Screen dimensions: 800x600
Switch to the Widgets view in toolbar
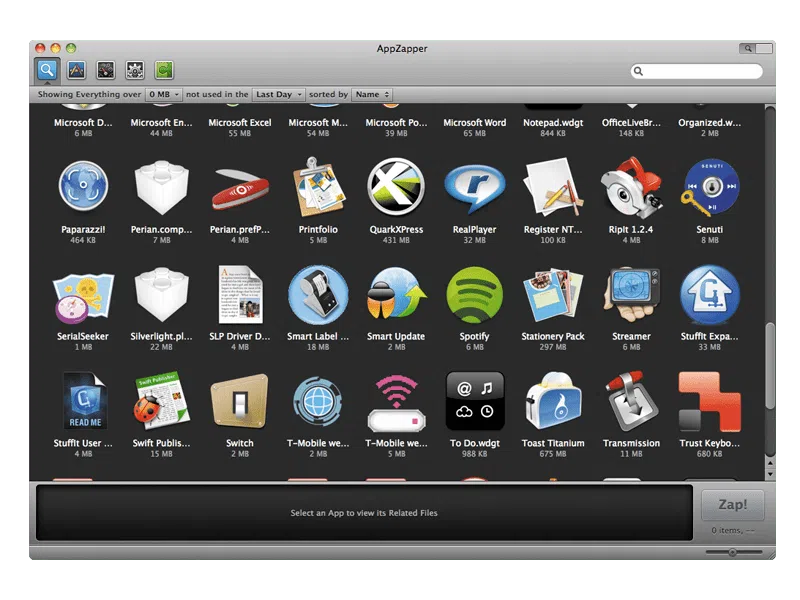pos(104,70)
